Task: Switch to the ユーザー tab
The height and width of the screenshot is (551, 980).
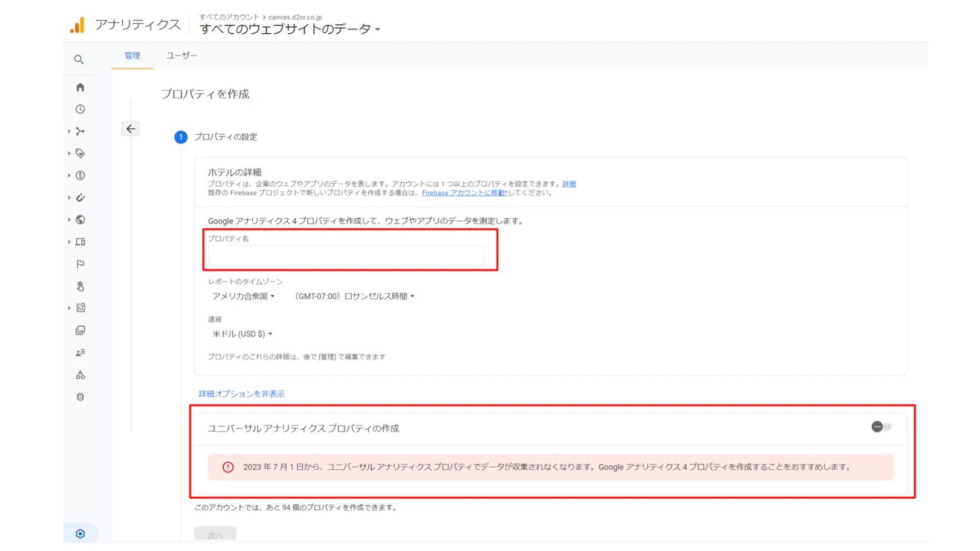Action: pos(182,56)
